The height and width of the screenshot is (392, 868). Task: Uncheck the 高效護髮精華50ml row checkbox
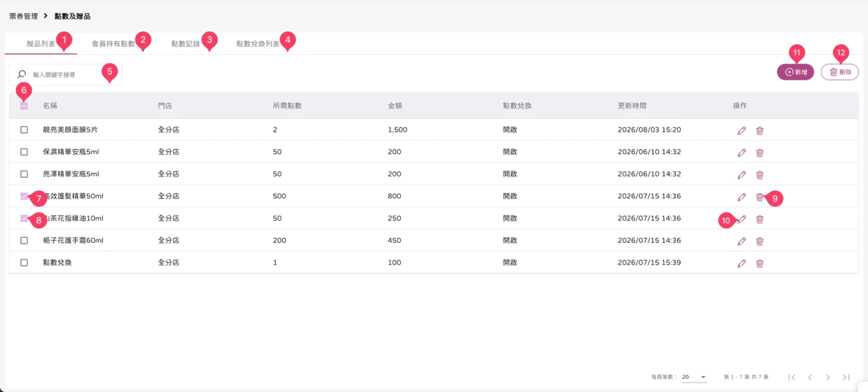pos(24,196)
